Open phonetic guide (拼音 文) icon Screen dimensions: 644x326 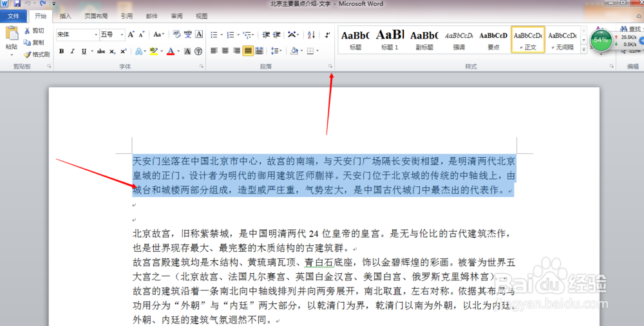[187, 35]
